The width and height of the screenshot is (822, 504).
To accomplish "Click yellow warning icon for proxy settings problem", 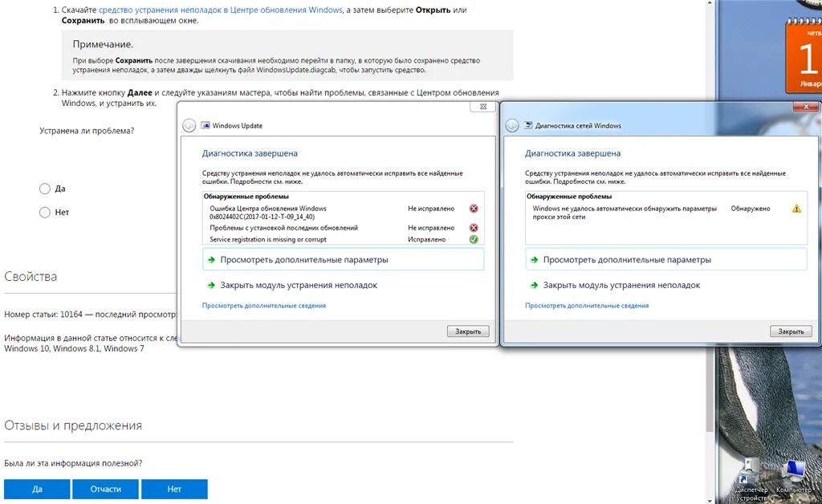I will (796, 209).
